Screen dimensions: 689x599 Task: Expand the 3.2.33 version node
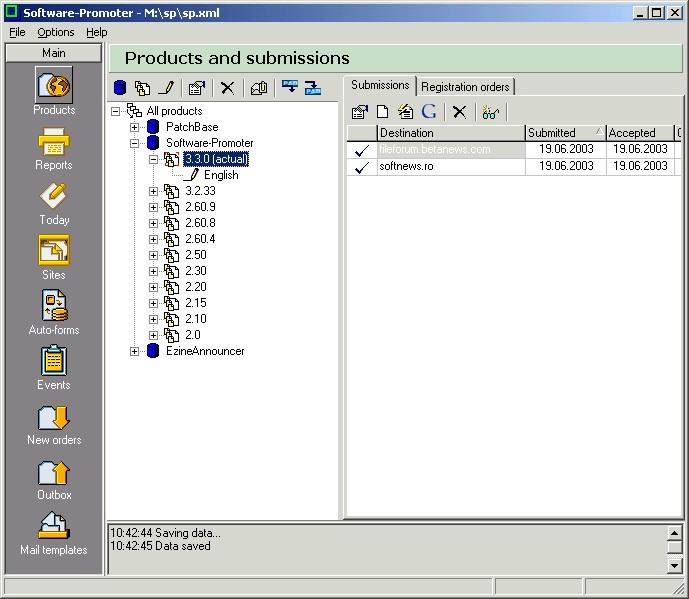click(x=153, y=191)
